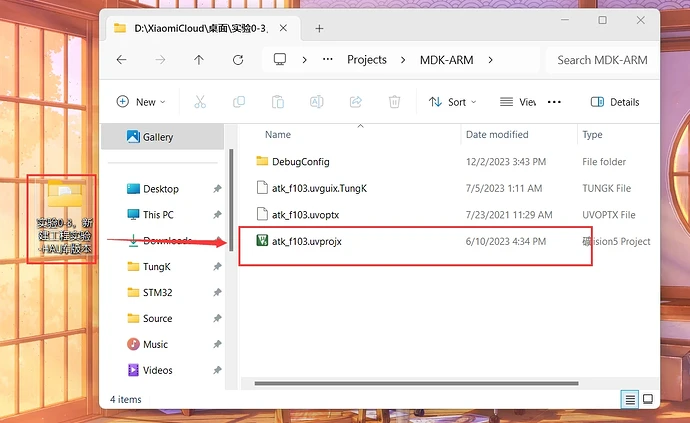Sort by the Date modified column header
The height and width of the screenshot is (423, 690).
(x=497, y=134)
